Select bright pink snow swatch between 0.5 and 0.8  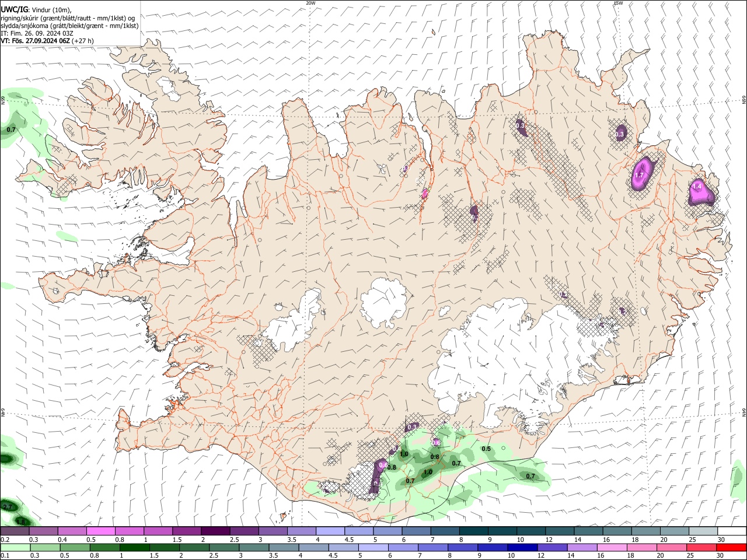100,531
